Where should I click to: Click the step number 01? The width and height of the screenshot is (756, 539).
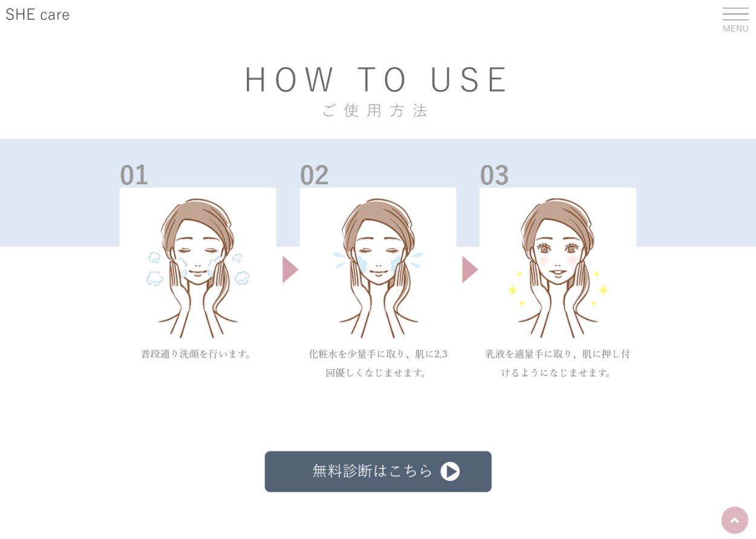pyautogui.click(x=134, y=175)
